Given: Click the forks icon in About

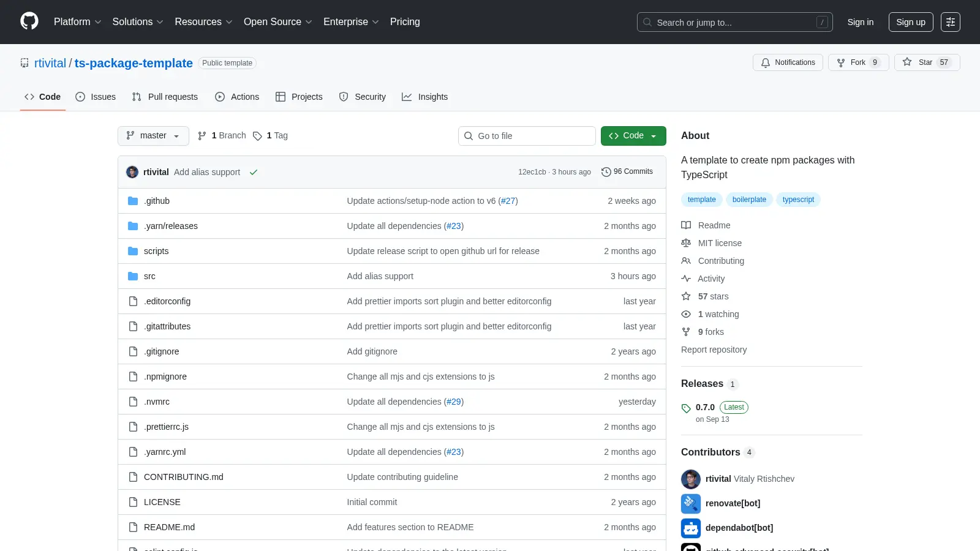Looking at the screenshot, I should [x=686, y=332].
